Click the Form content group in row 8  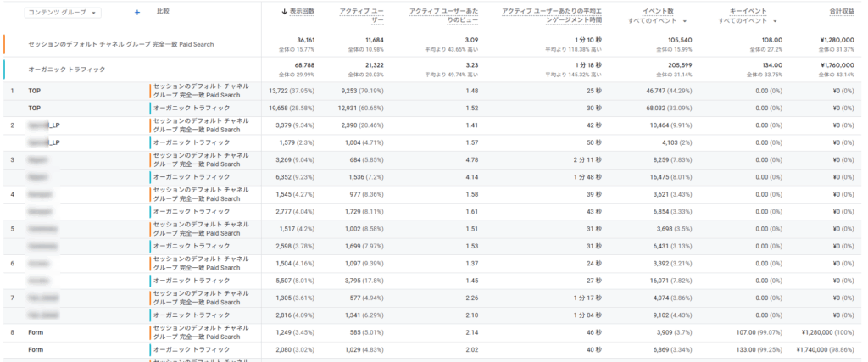pyautogui.click(x=36, y=331)
